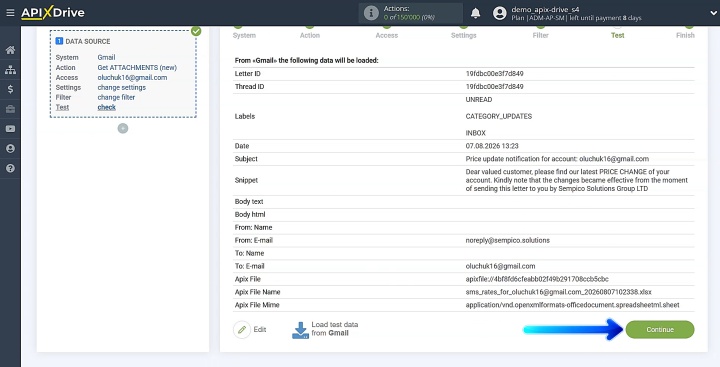Expand the account dropdown chevron

[714, 13]
